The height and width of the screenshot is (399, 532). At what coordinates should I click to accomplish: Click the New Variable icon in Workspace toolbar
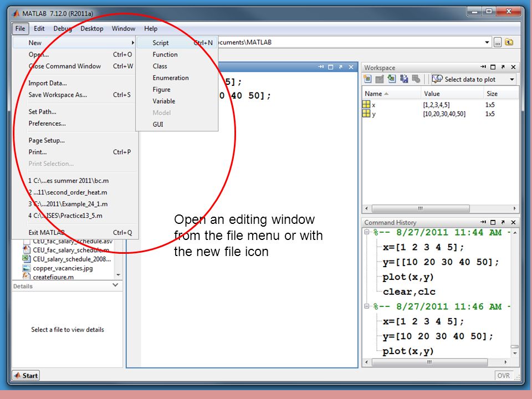coord(367,79)
